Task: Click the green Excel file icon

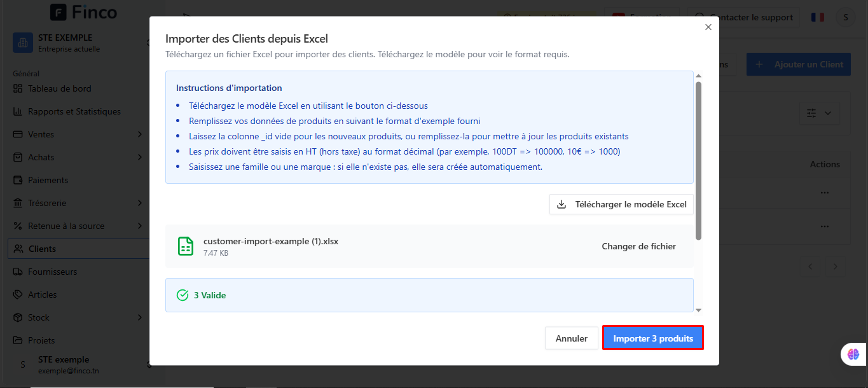Action: pos(186,246)
